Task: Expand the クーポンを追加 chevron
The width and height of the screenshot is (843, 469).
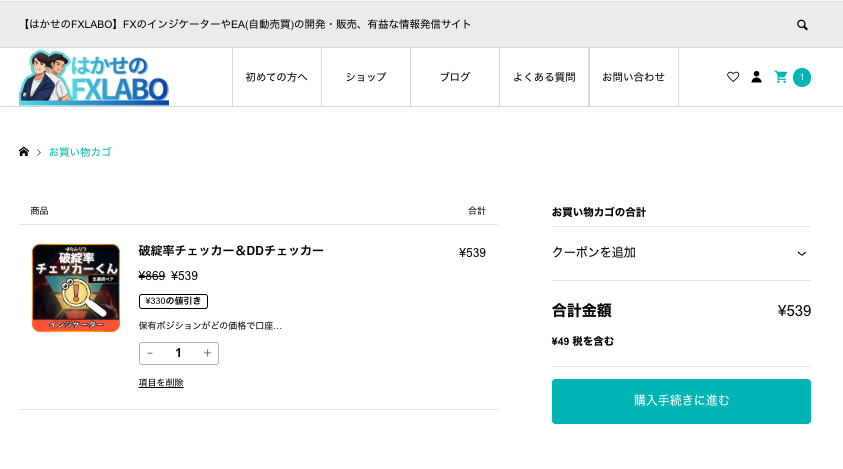Action: click(x=801, y=253)
